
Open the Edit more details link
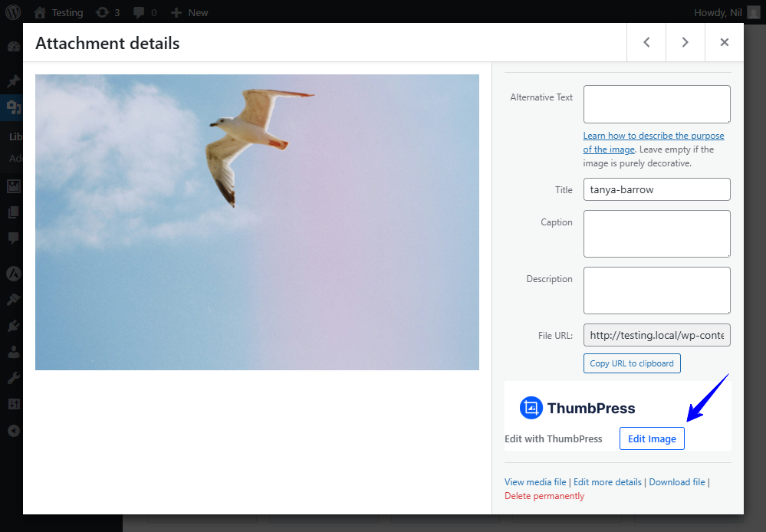(x=607, y=482)
